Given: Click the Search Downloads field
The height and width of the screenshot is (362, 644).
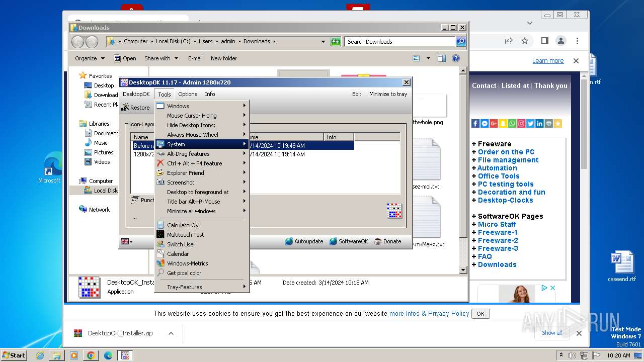Looking at the screenshot, I should [399, 42].
